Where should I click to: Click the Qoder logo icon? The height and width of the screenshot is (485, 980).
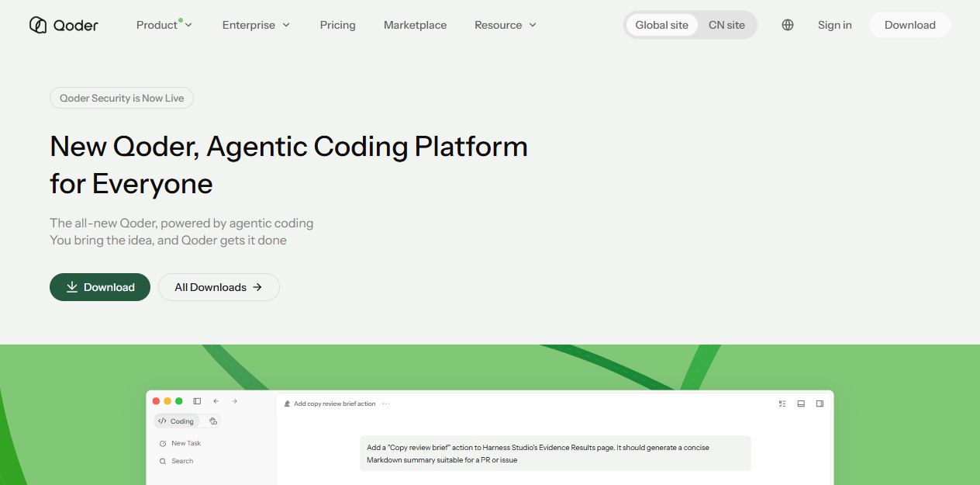click(38, 25)
